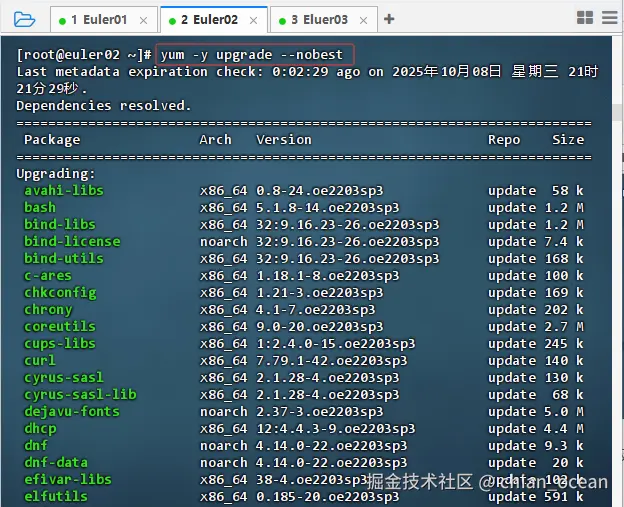
Task: Close the Eluer03 tab
Action: (363, 20)
